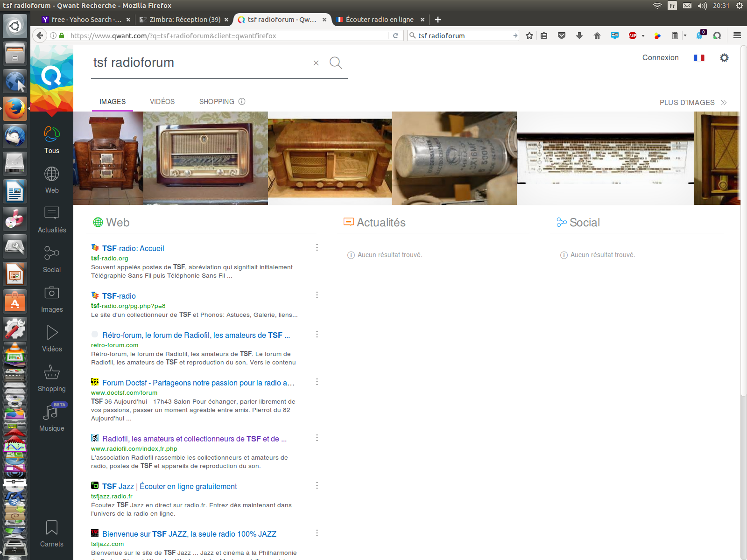Open Actualités in the Qwant sidebar
This screenshot has width=747, height=560.
point(52,219)
